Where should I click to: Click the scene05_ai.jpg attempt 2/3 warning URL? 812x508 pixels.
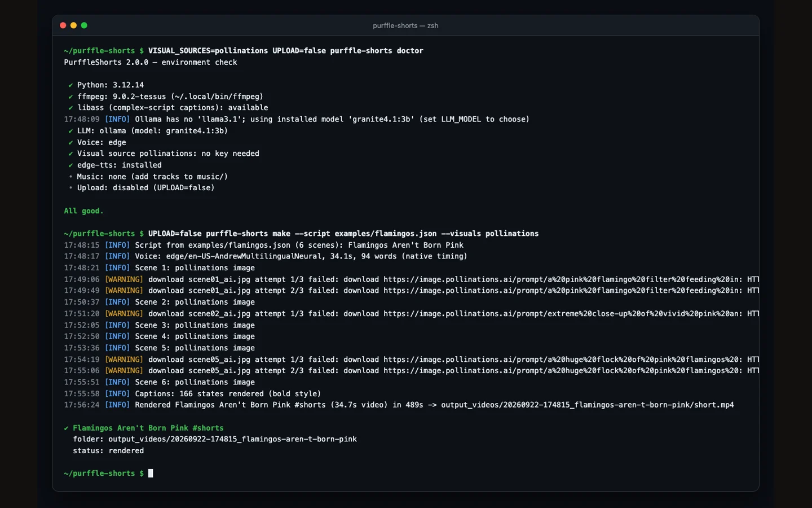pyautogui.click(x=563, y=371)
